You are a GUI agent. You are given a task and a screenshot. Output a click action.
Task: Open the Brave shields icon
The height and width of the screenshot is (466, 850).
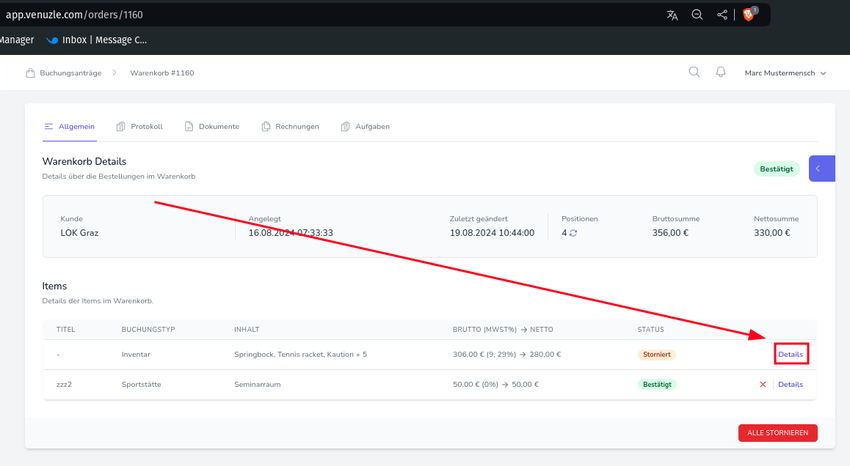click(749, 15)
